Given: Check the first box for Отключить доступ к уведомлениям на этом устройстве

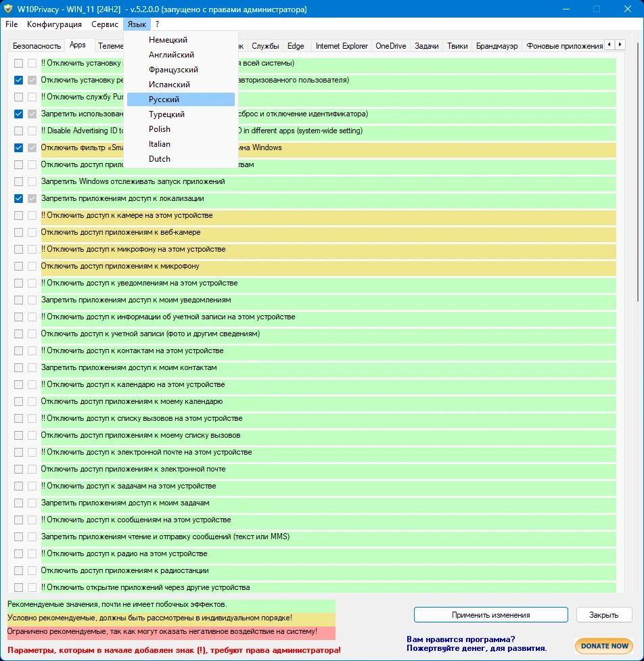Looking at the screenshot, I should click(18, 283).
